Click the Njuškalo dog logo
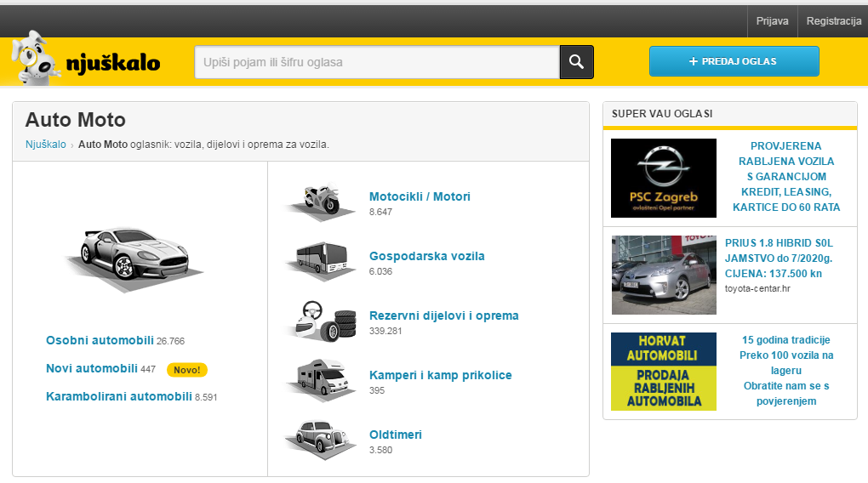 coord(85,61)
